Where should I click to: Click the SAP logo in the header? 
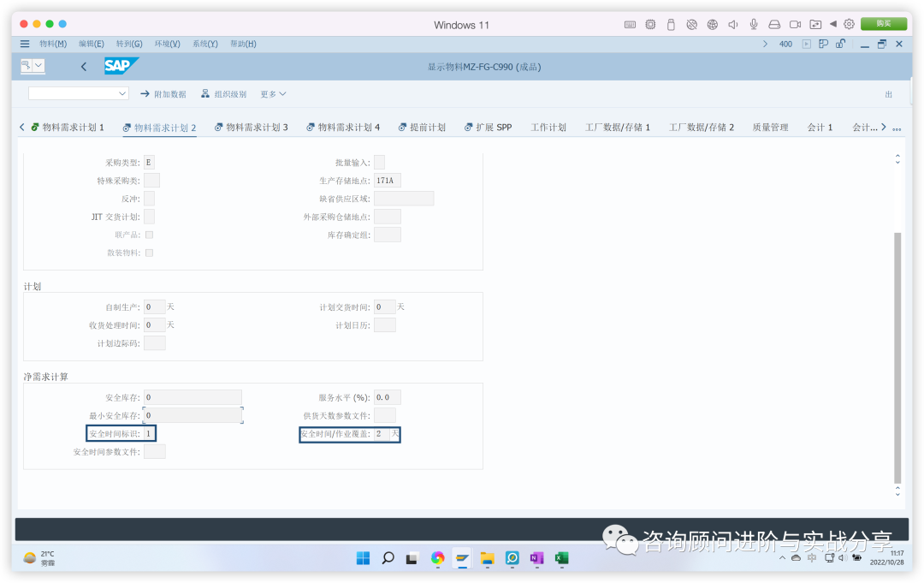(121, 65)
